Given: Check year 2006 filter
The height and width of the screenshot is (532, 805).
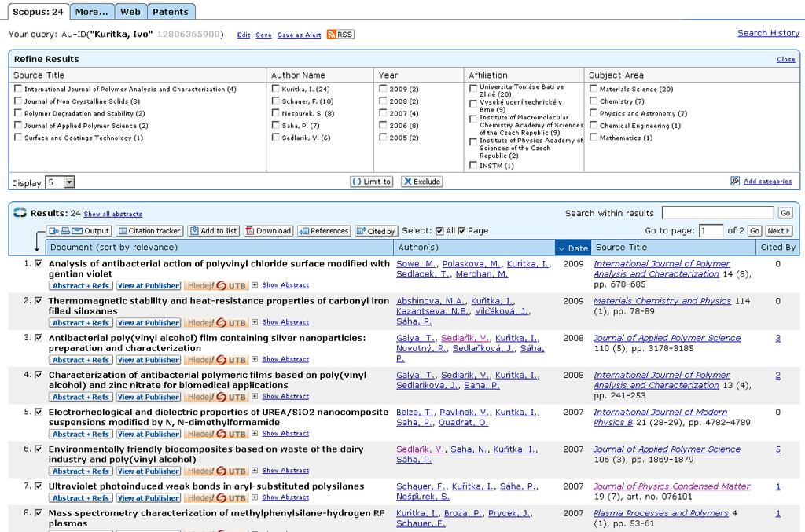Looking at the screenshot, I should pyautogui.click(x=383, y=125).
